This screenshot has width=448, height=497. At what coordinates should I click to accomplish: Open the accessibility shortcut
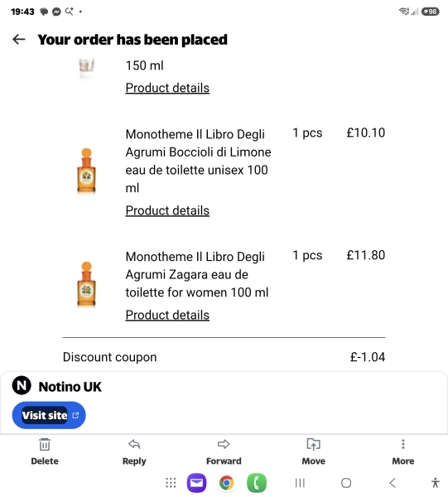[436, 483]
